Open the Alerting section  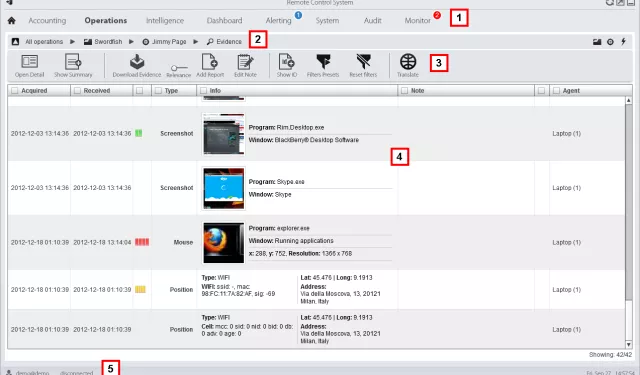278,20
